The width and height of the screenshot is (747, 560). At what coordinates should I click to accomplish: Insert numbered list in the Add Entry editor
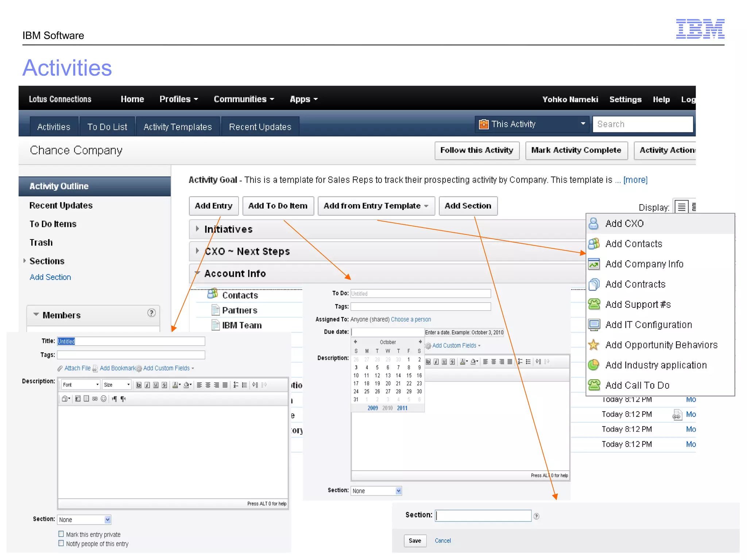[x=236, y=385]
